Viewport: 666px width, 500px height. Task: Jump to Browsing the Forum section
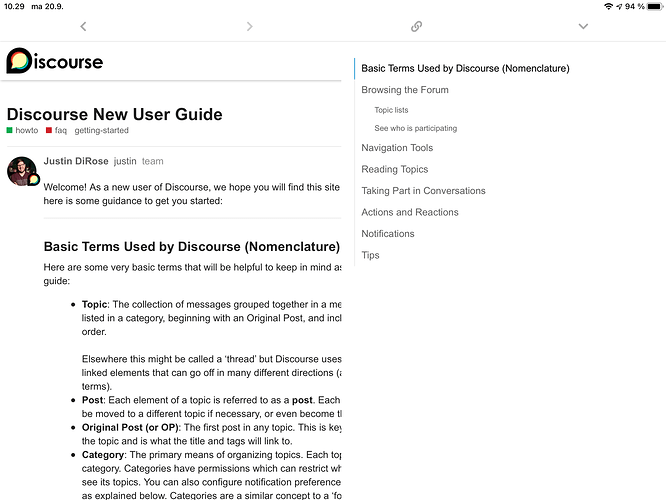[405, 90]
